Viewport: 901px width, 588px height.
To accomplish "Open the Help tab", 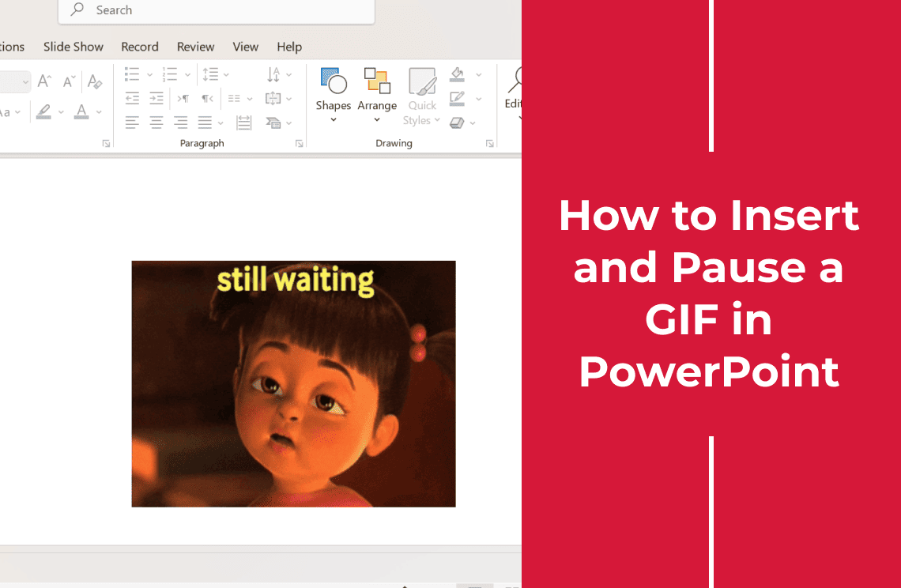I will (x=289, y=47).
